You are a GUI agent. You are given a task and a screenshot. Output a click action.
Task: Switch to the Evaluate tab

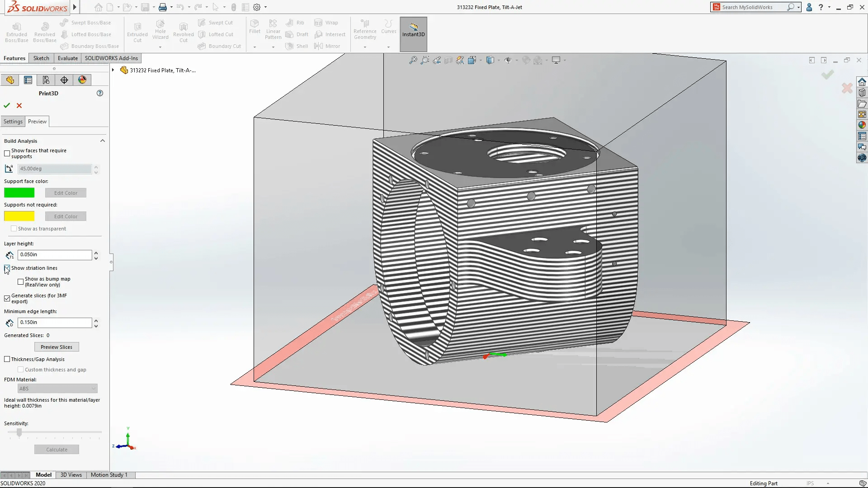(68, 58)
